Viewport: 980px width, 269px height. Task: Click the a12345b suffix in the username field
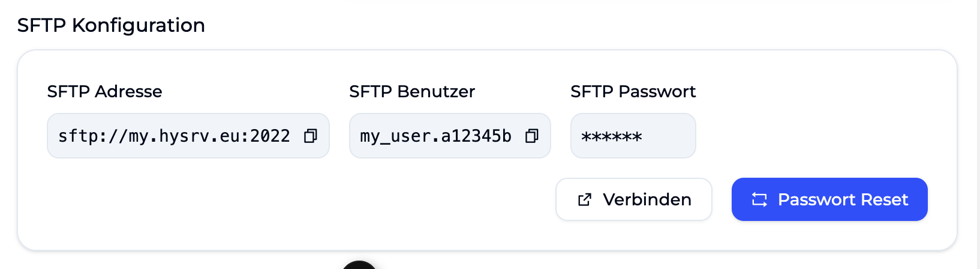476,136
